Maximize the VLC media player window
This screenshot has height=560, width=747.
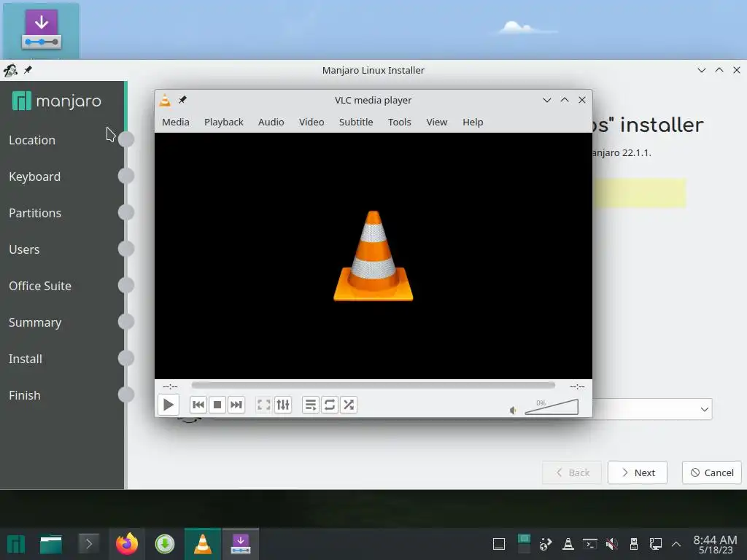[565, 100]
